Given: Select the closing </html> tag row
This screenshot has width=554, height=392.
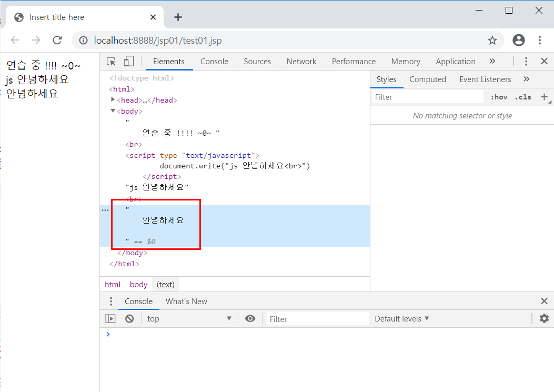Looking at the screenshot, I should (124, 264).
